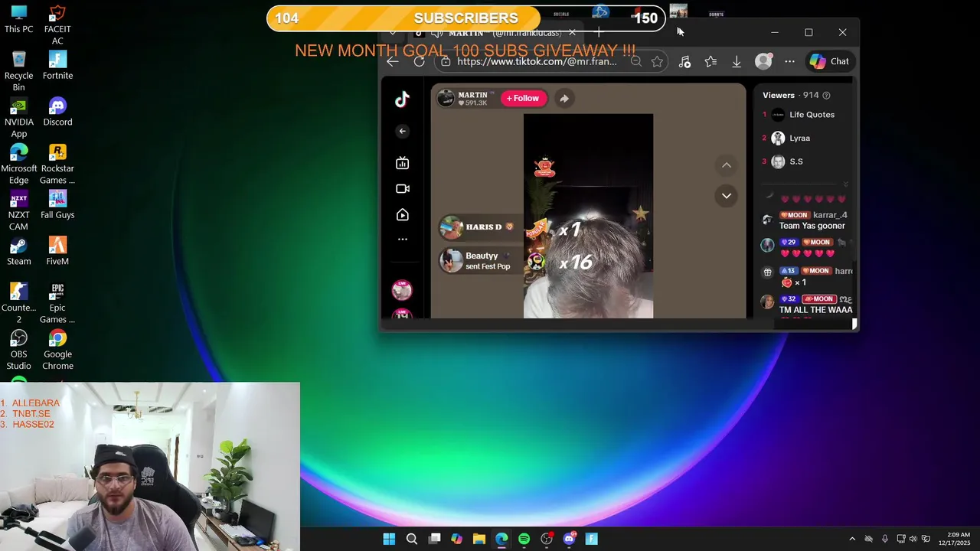Launch Discord from the desktop icon
The height and width of the screenshot is (551, 980).
57,112
